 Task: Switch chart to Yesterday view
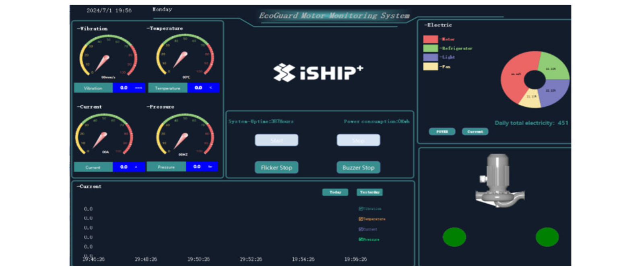369,192
